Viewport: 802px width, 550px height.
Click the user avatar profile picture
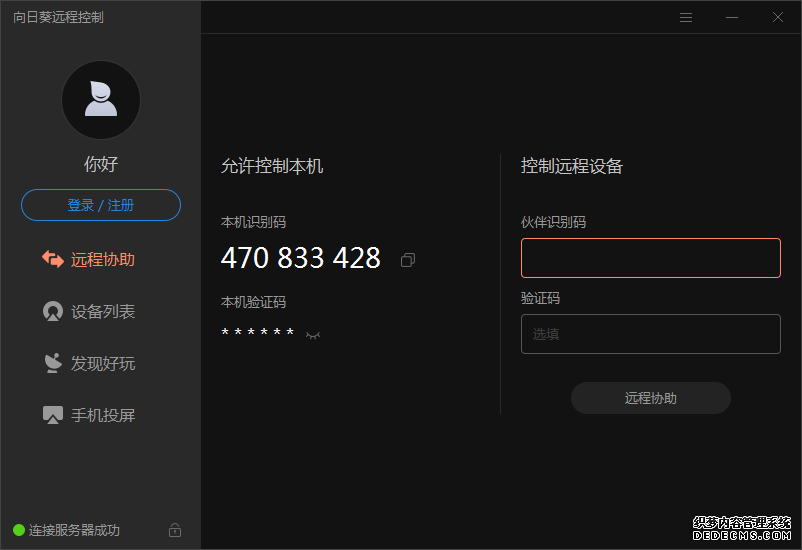(x=101, y=100)
